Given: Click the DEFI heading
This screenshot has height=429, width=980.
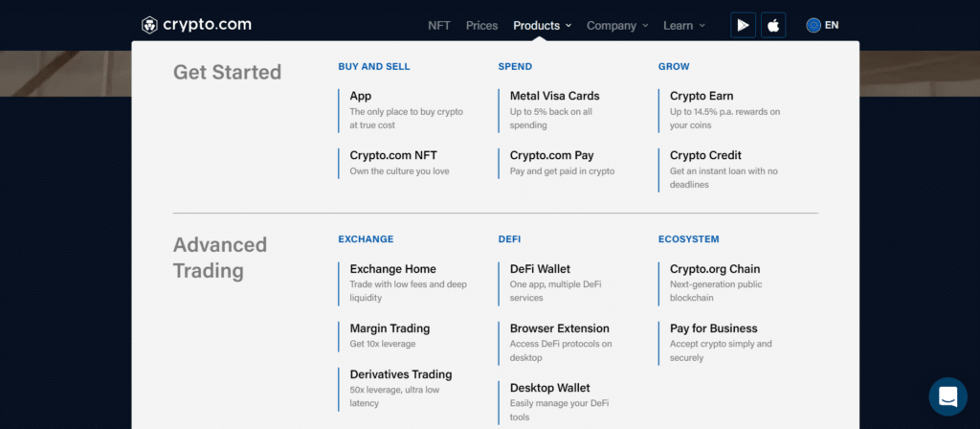Looking at the screenshot, I should [x=509, y=238].
